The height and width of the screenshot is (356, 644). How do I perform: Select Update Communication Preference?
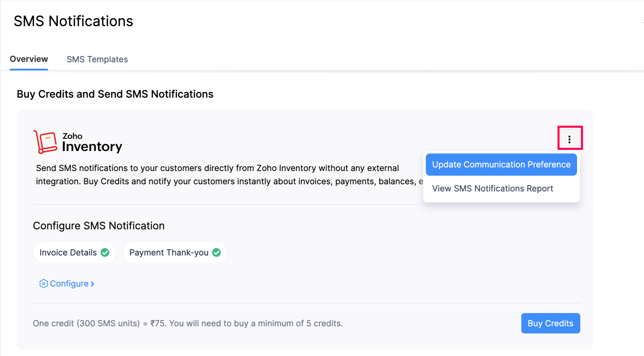click(x=501, y=165)
